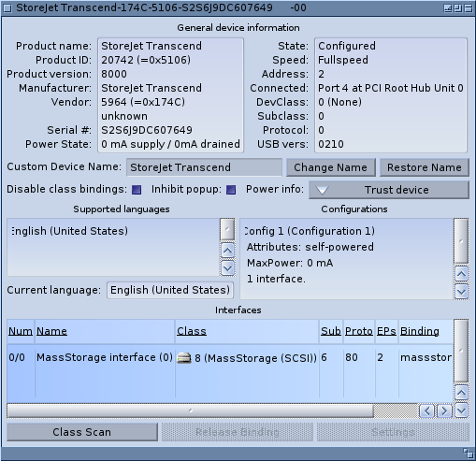
Task: Click the Power State 0 mA supply value
Action: (170, 144)
